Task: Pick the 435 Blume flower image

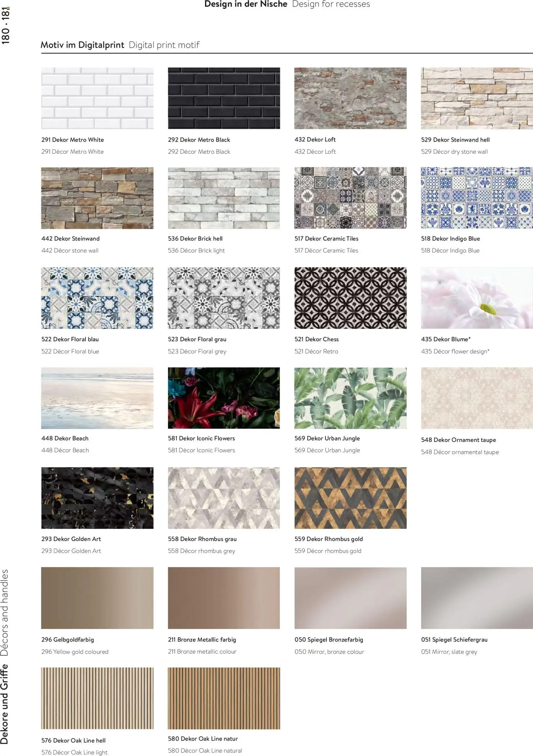Action: [477, 298]
